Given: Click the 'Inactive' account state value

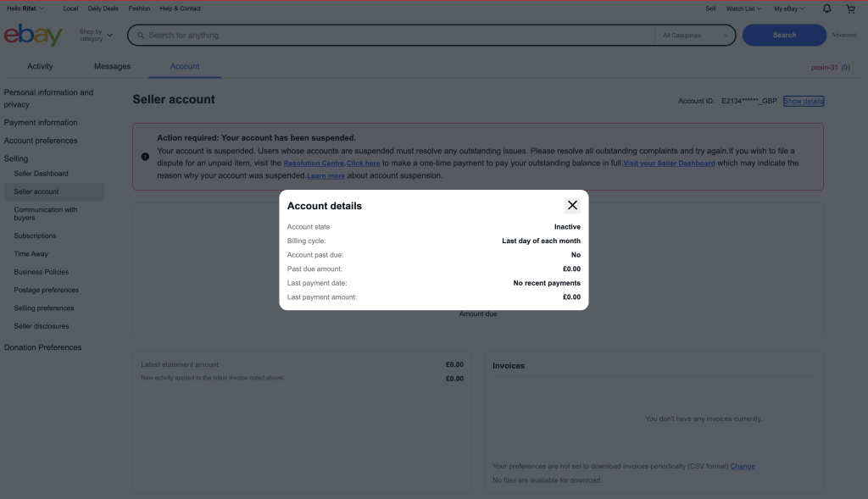Looking at the screenshot, I should [x=567, y=227].
